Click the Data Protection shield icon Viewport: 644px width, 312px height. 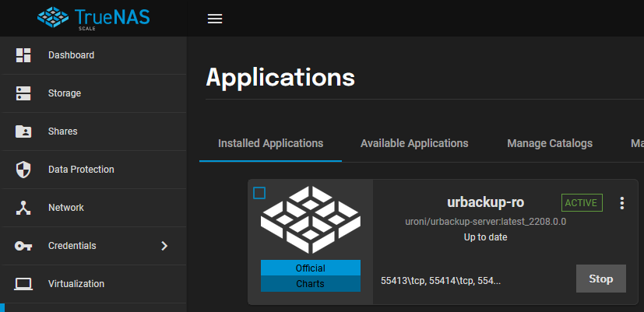pos(23,170)
